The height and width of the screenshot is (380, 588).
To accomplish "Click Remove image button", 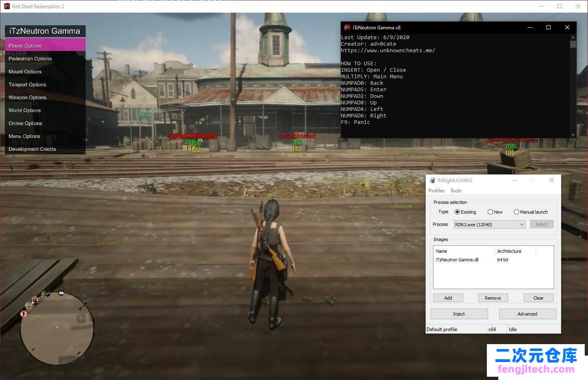I will (x=493, y=298).
